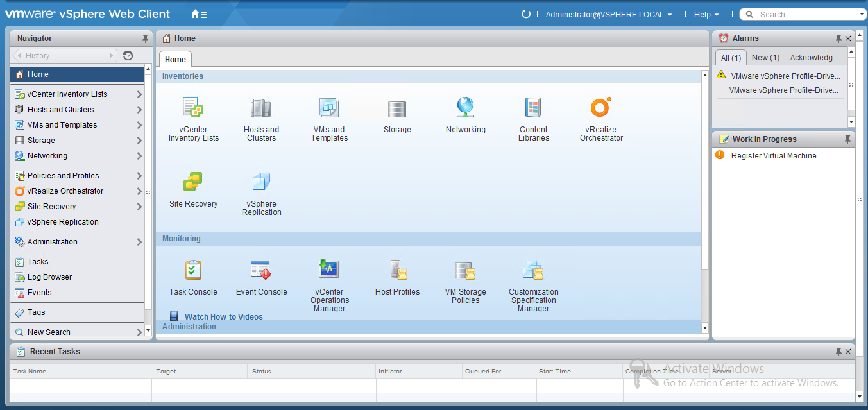Open vCenter Operations Manager icon
Image resolution: width=868 pixels, height=410 pixels.
tap(329, 269)
